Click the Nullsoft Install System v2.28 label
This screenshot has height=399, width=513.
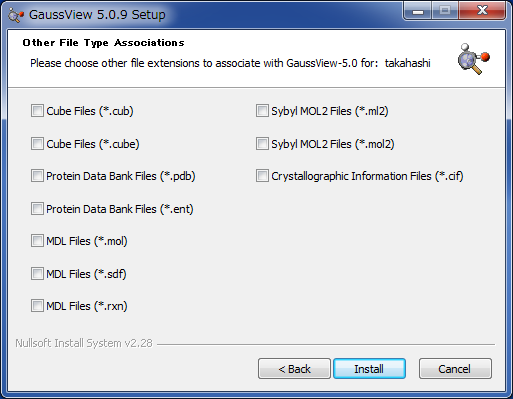[x=84, y=343]
